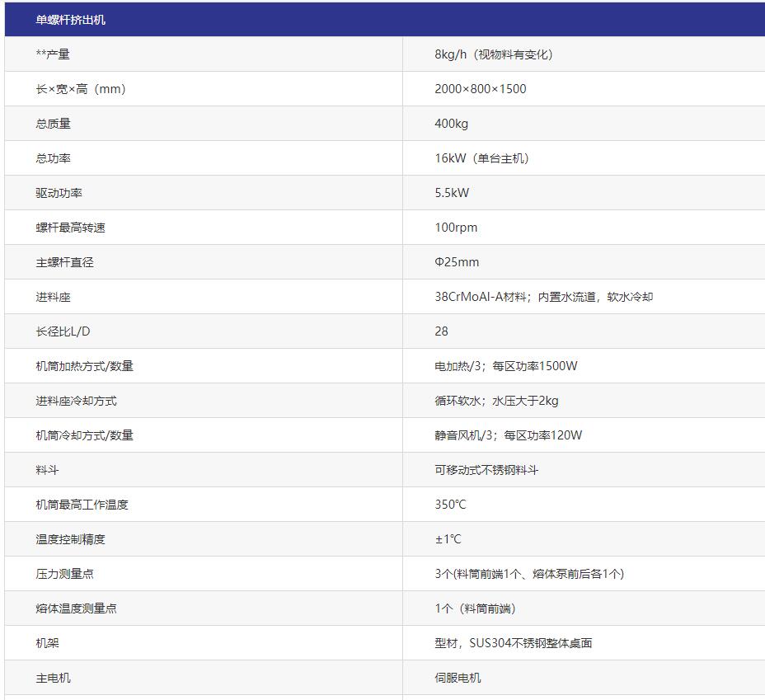The image size is (765, 700).
Task: Select the 伺服电机 main motor value
Action: [x=458, y=678]
